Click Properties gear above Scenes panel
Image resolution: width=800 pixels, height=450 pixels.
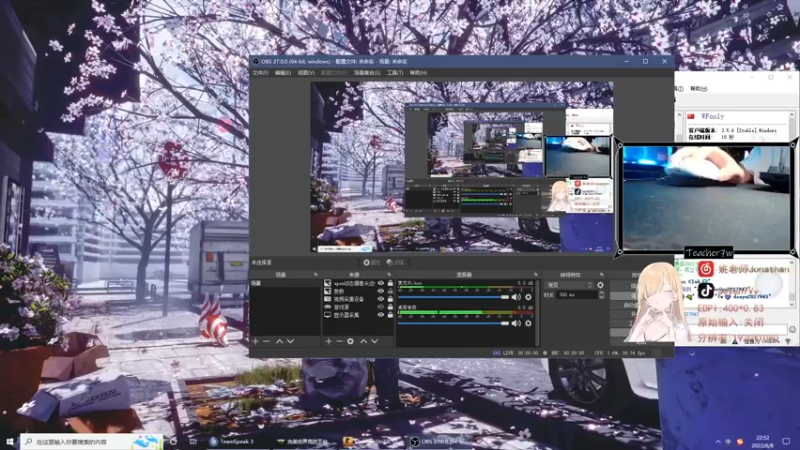[371, 263]
